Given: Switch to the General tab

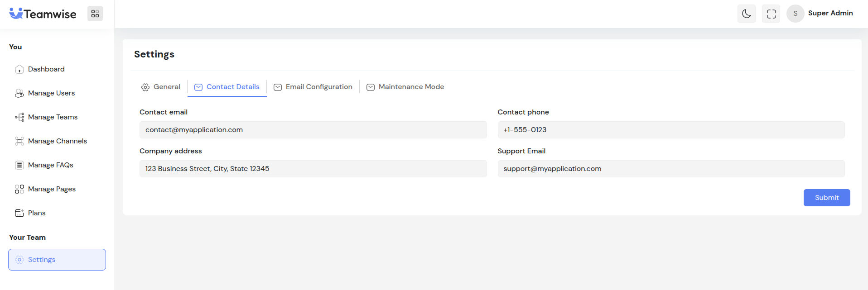Looking at the screenshot, I should coord(161,87).
